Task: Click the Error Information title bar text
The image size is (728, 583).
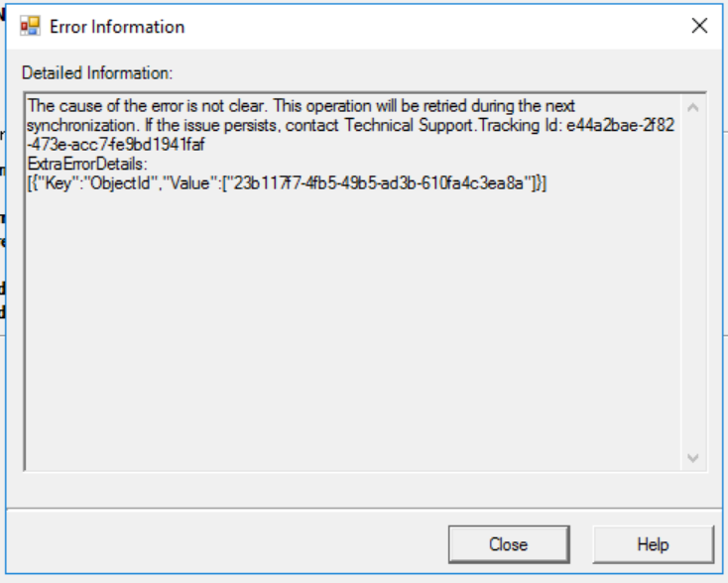Action: coord(117,27)
